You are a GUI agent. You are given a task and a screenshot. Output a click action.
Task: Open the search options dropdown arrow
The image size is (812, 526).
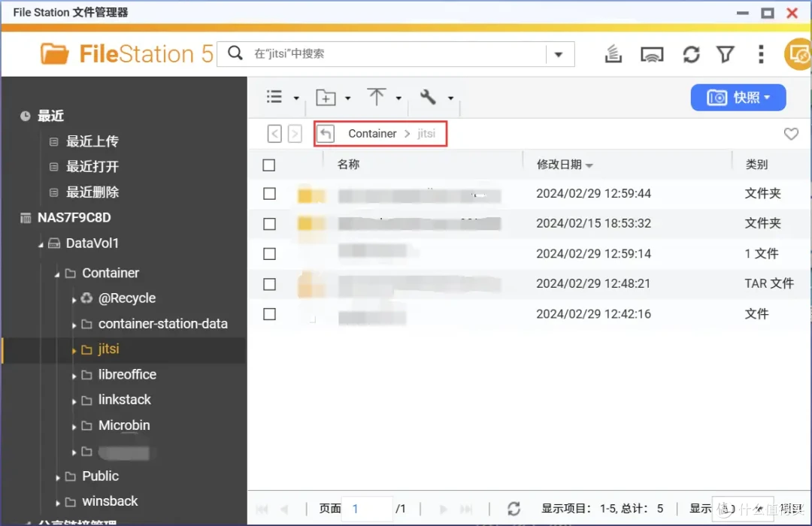pyautogui.click(x=558, y=54)
